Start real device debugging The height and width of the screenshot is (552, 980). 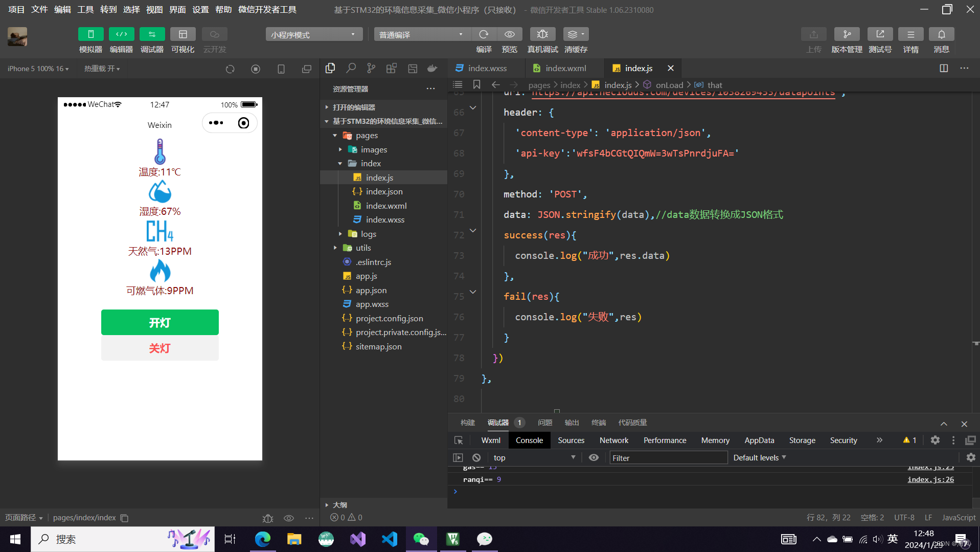click(x=542, y=34)
